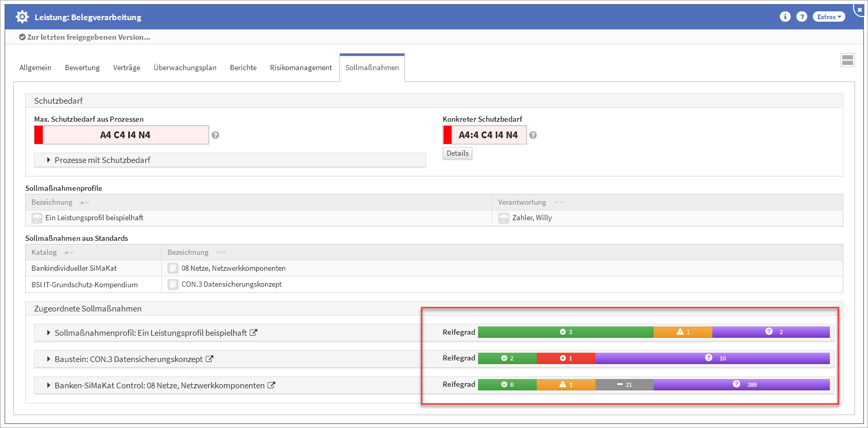Click the info icon in header
This screenshot has width=868, height=428.
[x=785, y=17]
